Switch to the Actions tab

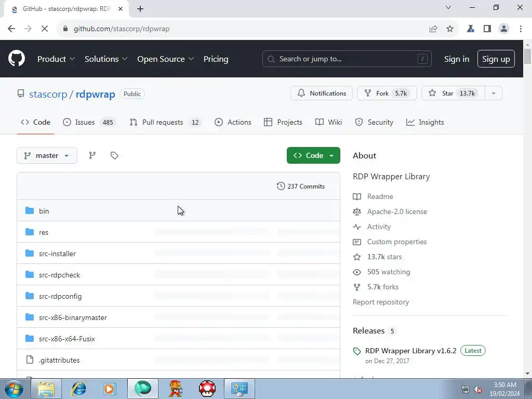233,122
